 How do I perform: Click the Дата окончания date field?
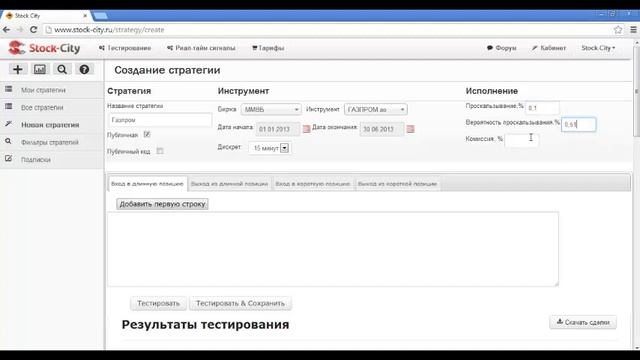pos(382,129)
